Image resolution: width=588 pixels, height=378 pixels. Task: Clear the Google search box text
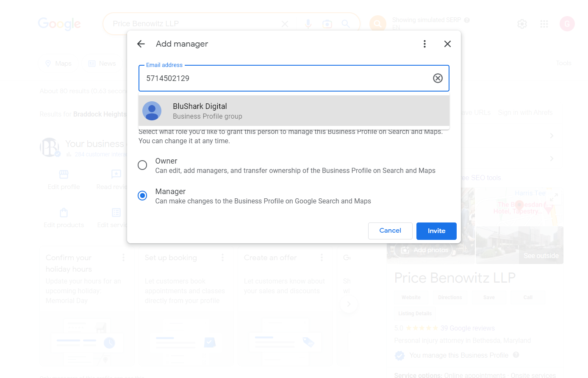coord(285,24)
